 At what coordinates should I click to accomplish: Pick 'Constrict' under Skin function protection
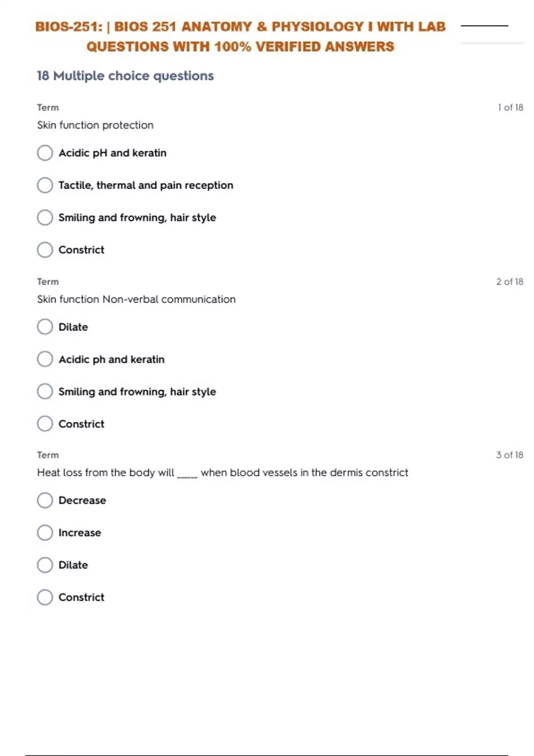(45, 250)
